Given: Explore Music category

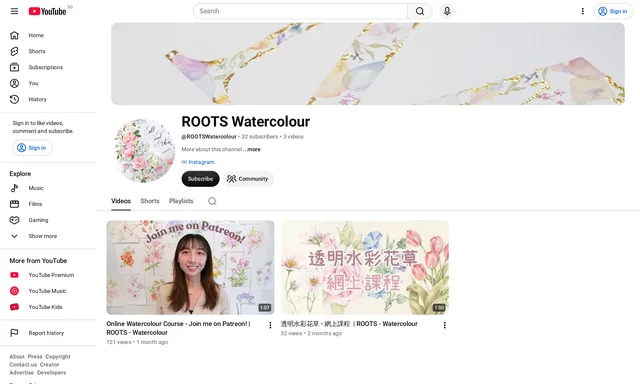Looking at the screenshot, I should (48, 188).
